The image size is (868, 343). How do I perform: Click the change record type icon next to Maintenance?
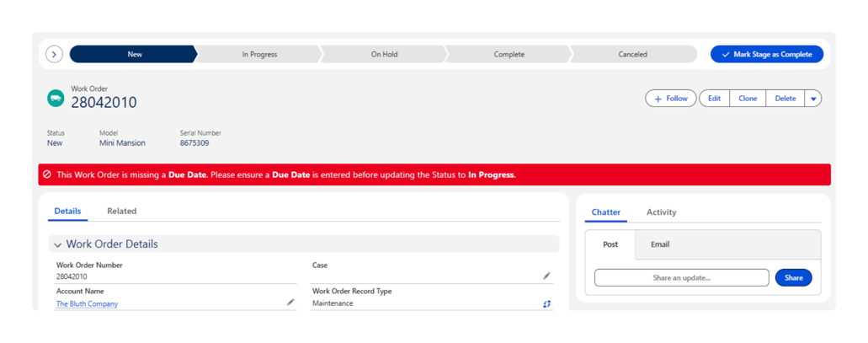(x=546, y=303)
